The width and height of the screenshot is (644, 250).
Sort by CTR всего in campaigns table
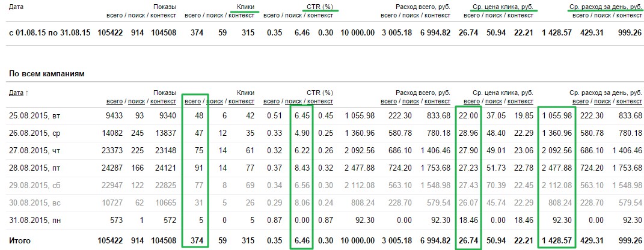tap(271, 102)
